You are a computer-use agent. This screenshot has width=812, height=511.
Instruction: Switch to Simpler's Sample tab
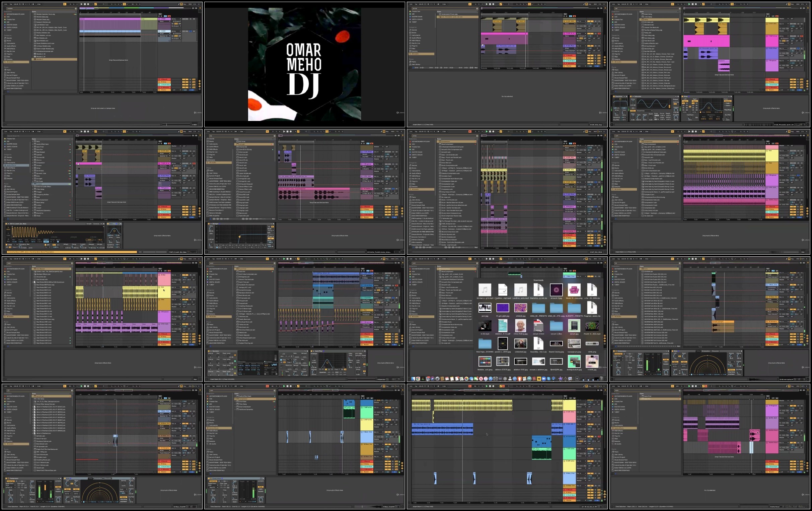pyautogui.click(x=89, y=224)
